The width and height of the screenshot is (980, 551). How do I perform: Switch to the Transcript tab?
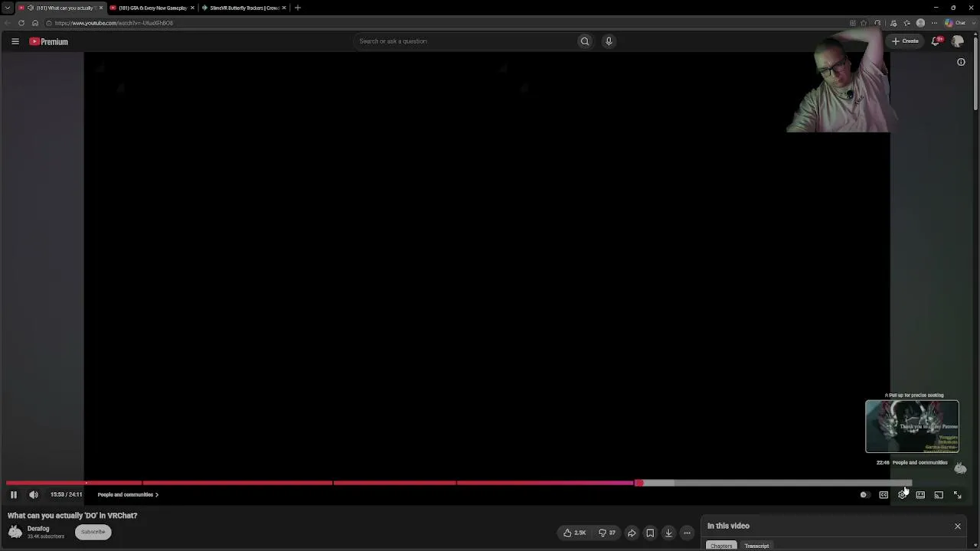coord(756,546)
